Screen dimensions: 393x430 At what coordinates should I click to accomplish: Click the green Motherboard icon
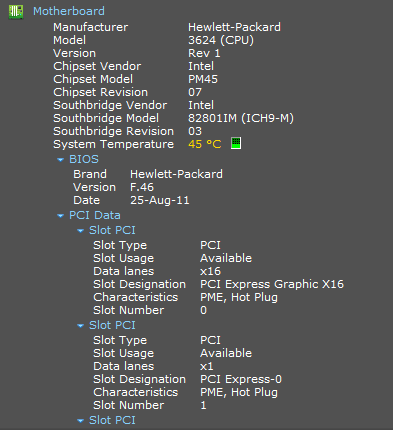point(16,12)
